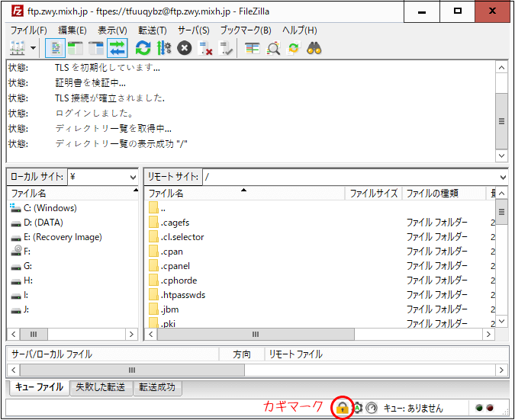
Task: Switch to キュー ファイル tab
Action: tap(39, 387)
